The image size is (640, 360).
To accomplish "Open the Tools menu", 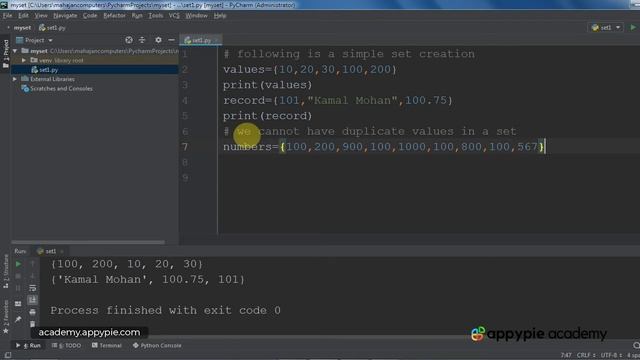I will tap(156, 16).
